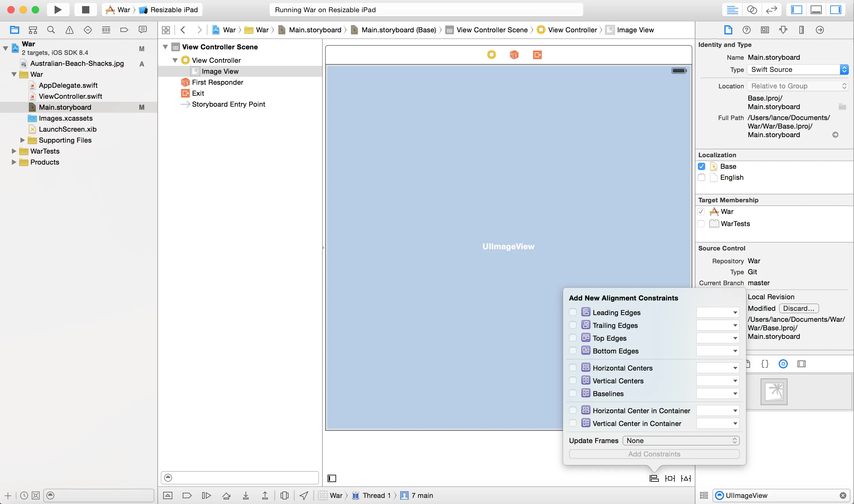Click the UIImageView object library thumbnail
Viewport: 854px width, 504px height.
tap(774, 391)
